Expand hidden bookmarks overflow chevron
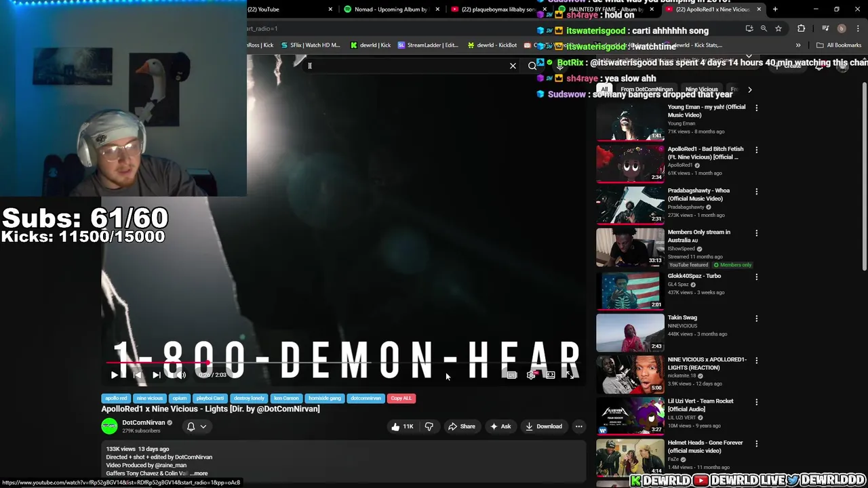The width and height of the screenshot is (868, 488). pos(798,45)
